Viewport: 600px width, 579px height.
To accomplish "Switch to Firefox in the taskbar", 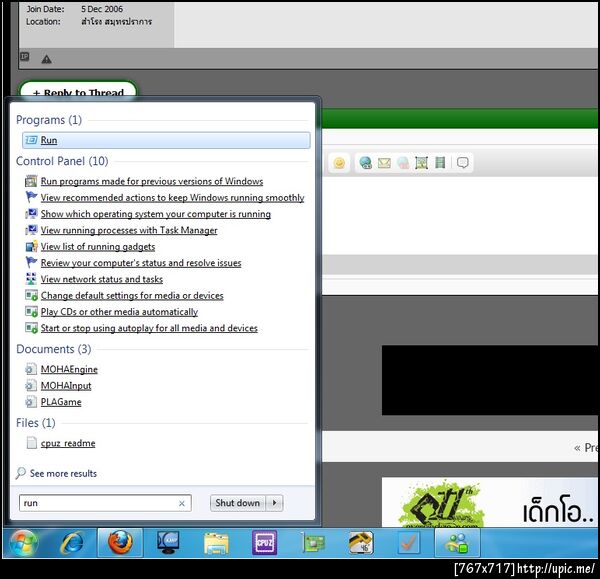I will coord(120,542).
